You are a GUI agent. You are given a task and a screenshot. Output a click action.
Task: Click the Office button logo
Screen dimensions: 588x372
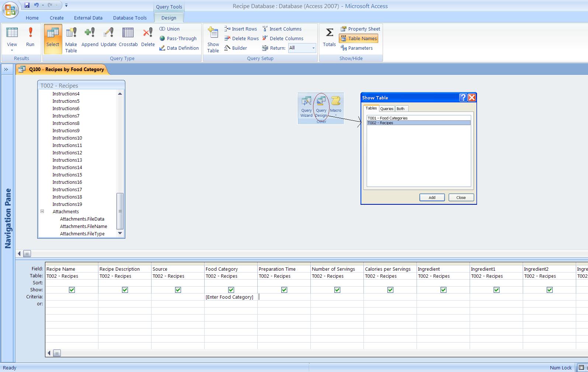point(10,10)
